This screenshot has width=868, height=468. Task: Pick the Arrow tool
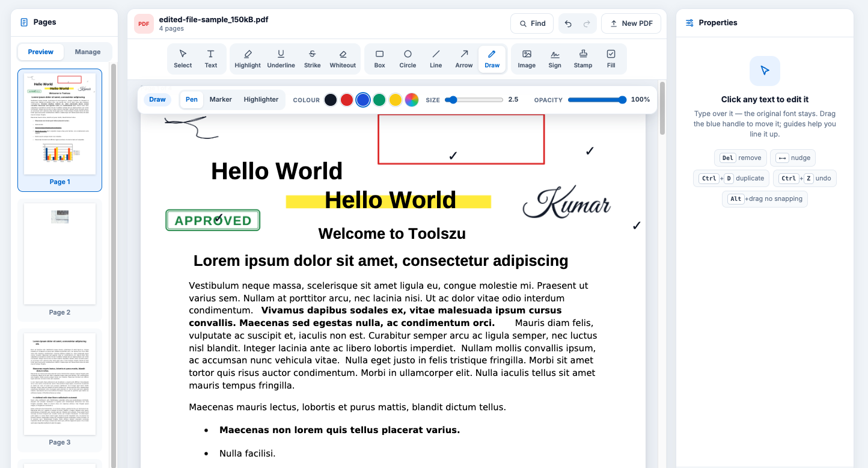click(464, 59)
